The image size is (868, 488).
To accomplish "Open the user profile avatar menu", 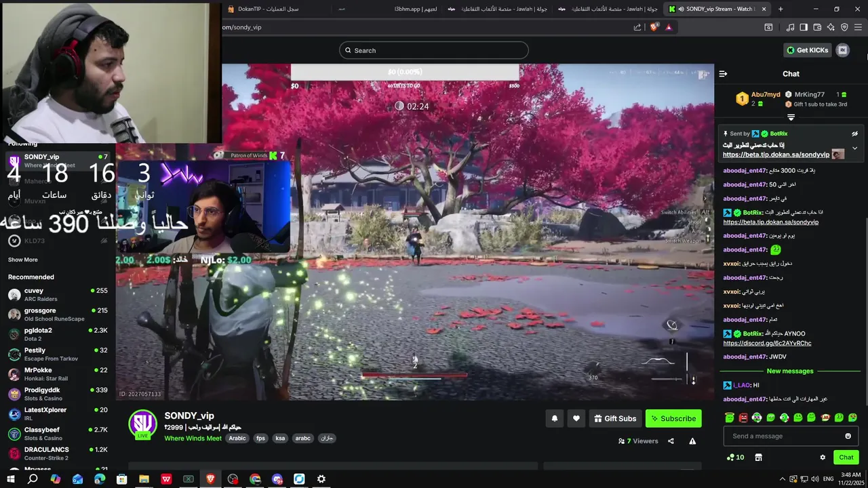I will [843, 50].
